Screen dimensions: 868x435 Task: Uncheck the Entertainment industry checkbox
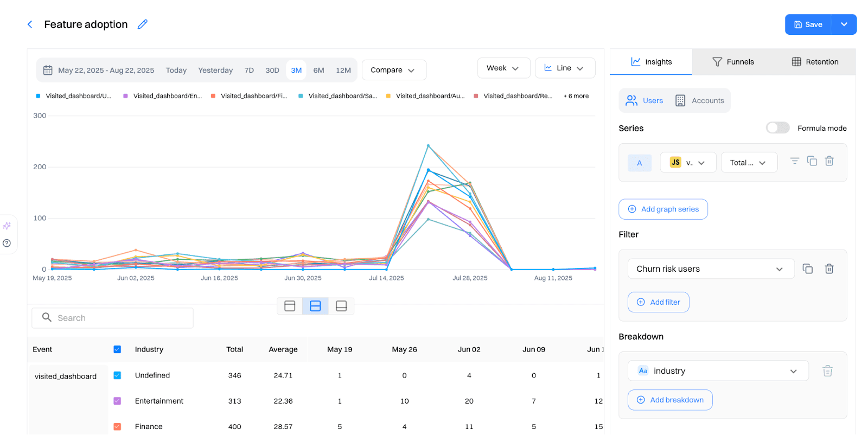pos(117,401)
